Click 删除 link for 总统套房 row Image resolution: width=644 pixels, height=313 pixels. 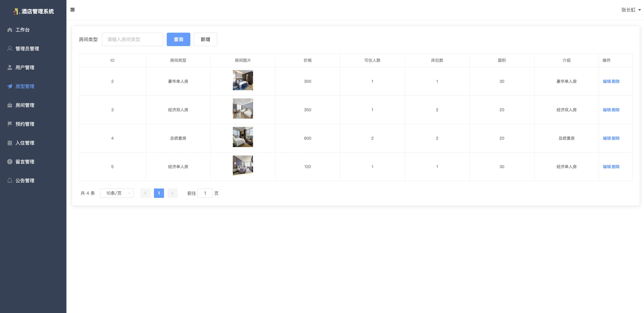pyautogui.click(x=616, y=138)
